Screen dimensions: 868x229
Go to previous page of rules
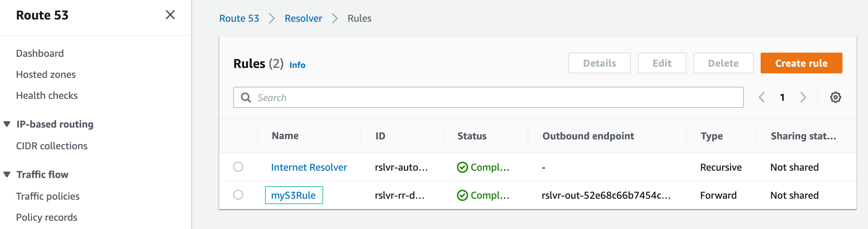pyautogui.click(x=762, y=98)
